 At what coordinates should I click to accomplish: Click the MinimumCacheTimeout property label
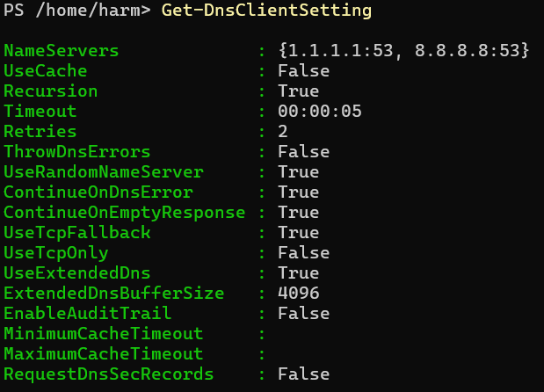coord(103,334)
